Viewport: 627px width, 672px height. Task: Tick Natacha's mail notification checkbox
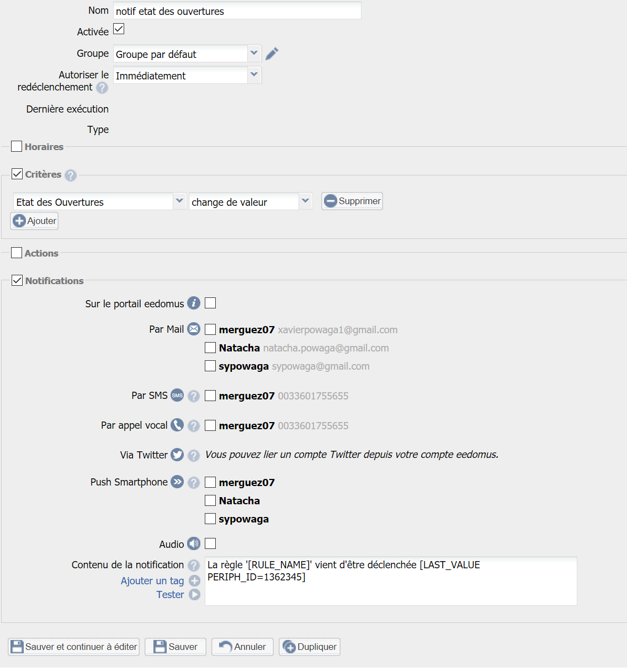point(210,348)
